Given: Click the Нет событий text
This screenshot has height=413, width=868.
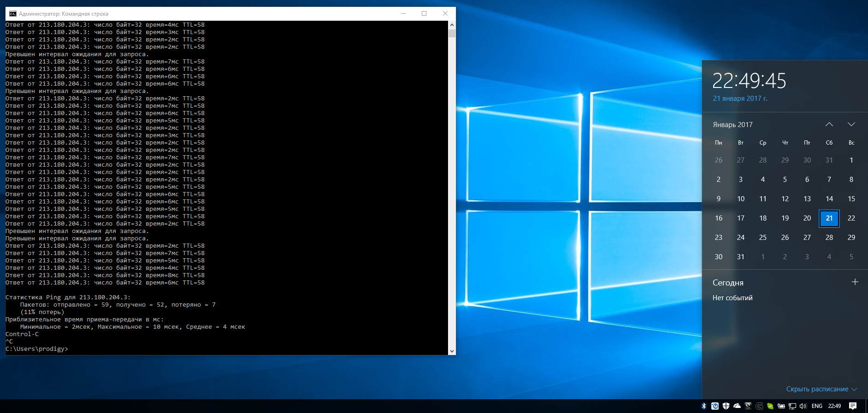Looking at the screenshot, I should (x=732, y=298).
